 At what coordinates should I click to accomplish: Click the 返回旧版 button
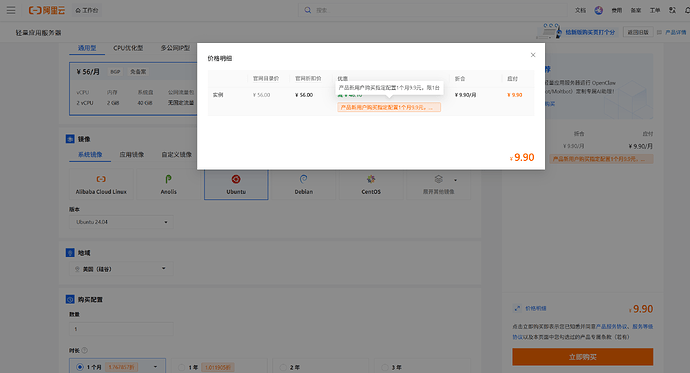pos(638,32)
